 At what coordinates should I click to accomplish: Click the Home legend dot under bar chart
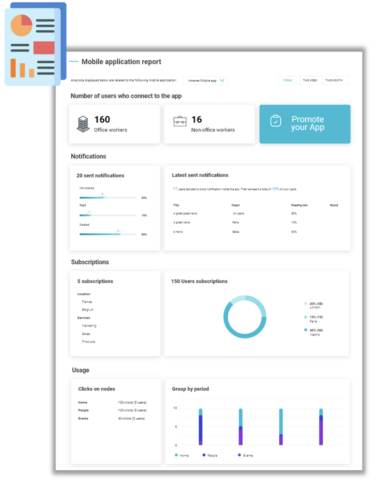coord(176,455)
